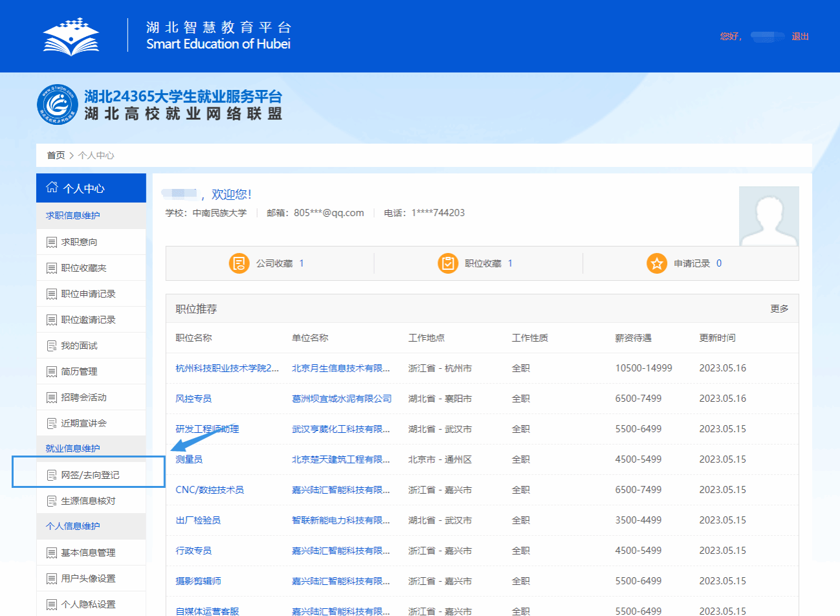Collapse the 就业信息维护 section header

pyautogui.click(x=72, y=448)
